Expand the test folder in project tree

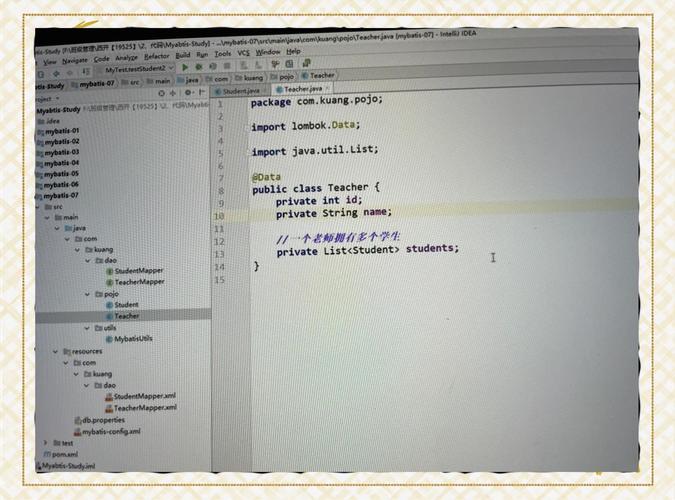[x=46, y=442]
